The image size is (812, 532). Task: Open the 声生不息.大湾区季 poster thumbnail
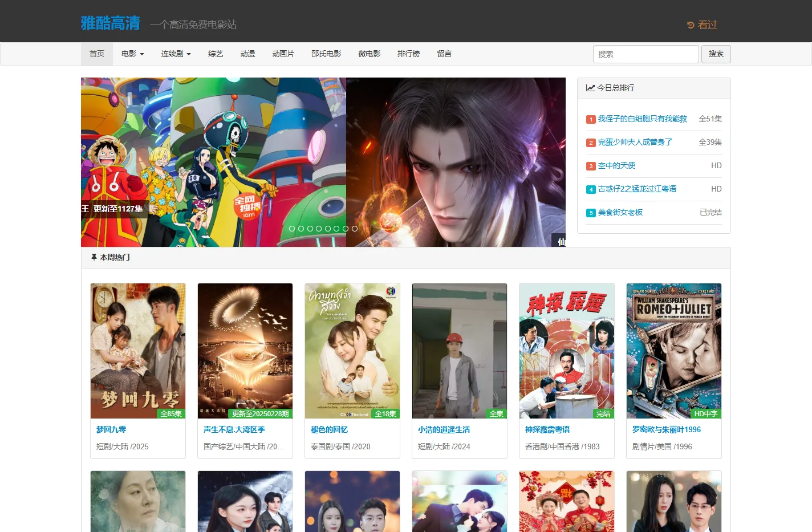tap(245, 351)
